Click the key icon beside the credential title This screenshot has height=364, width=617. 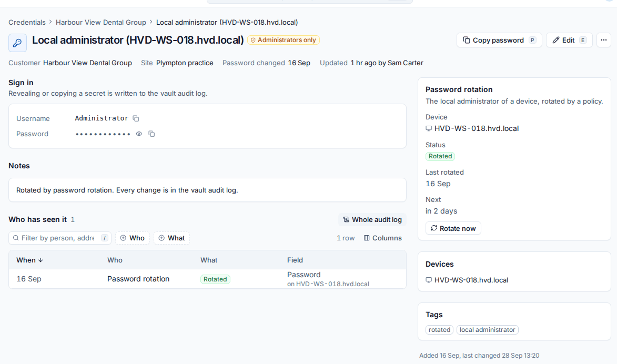[x=17, y=43]
